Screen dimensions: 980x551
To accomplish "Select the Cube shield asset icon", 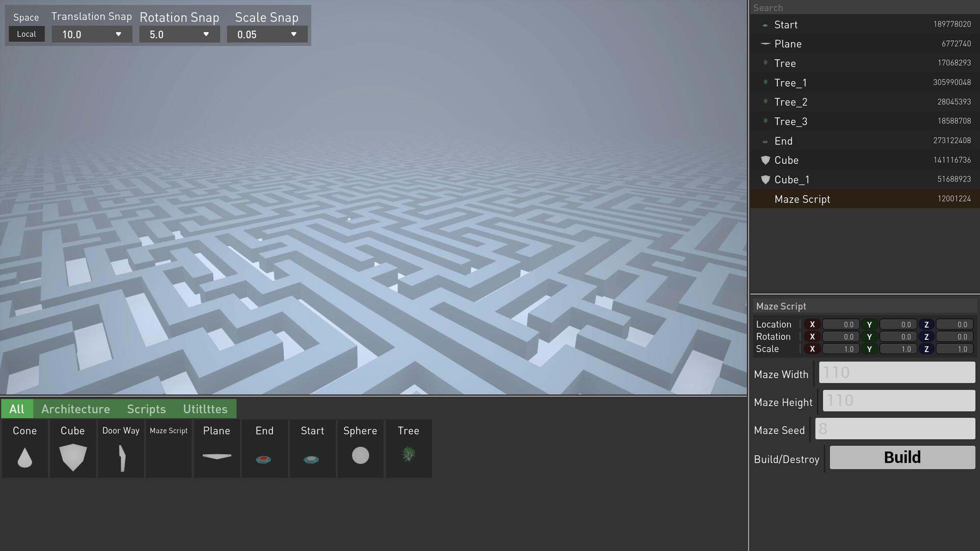I will (x=72, y=457).
